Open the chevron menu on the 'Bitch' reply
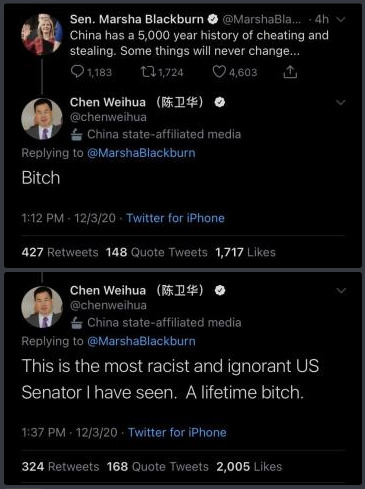Viewport: 365px width, 489px height. tap(341, 102)
